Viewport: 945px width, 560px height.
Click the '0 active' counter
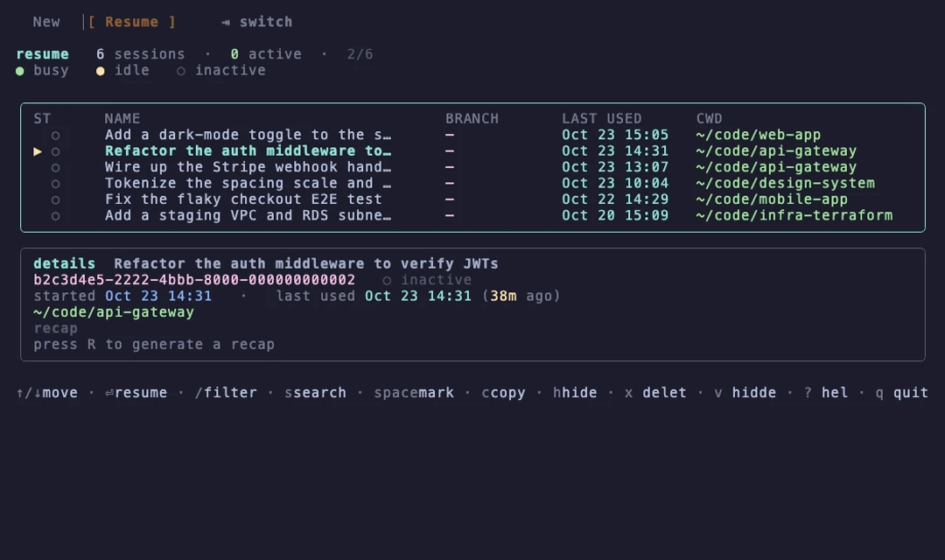[266, 54]
